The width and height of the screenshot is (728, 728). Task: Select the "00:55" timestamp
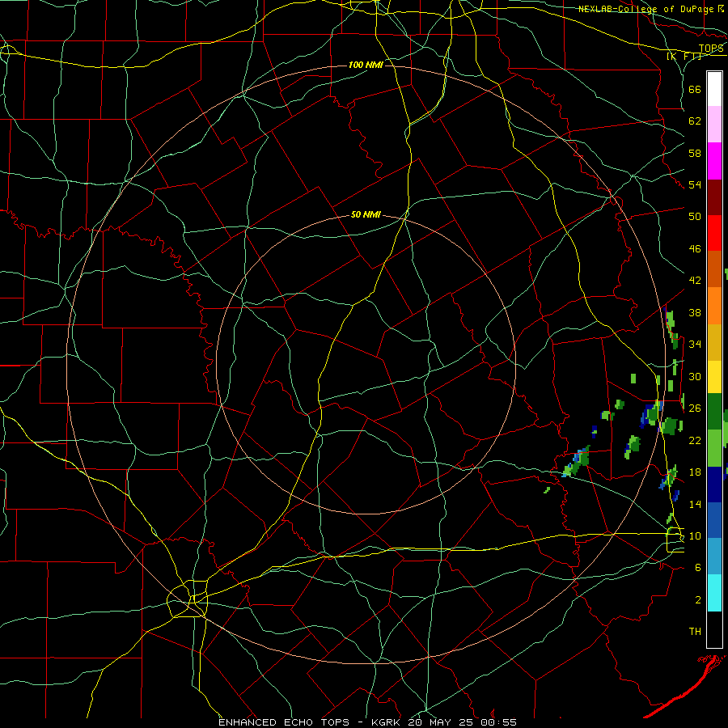[x=499, y=722]
